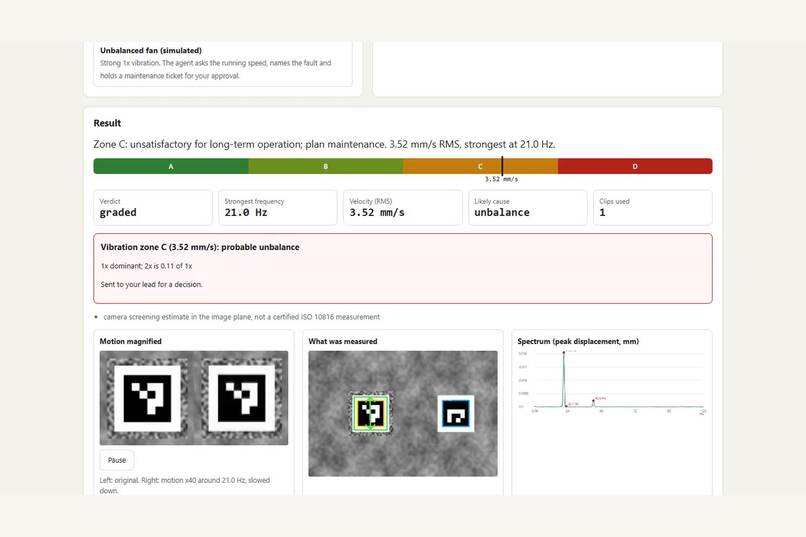
Task: Click the Verdict graded card
Action: click(153, 208)
